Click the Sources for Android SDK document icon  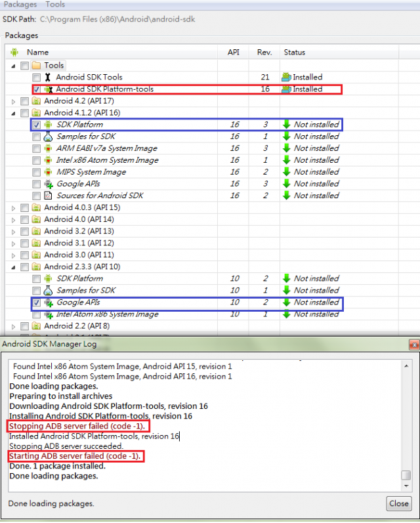point(48,196)
